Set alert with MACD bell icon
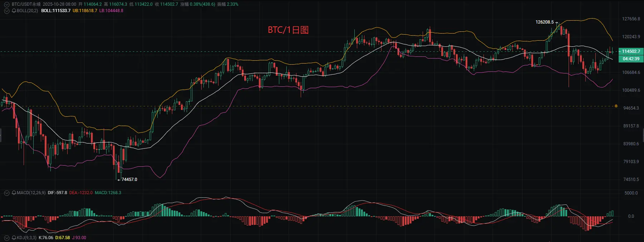 (14, 193)
